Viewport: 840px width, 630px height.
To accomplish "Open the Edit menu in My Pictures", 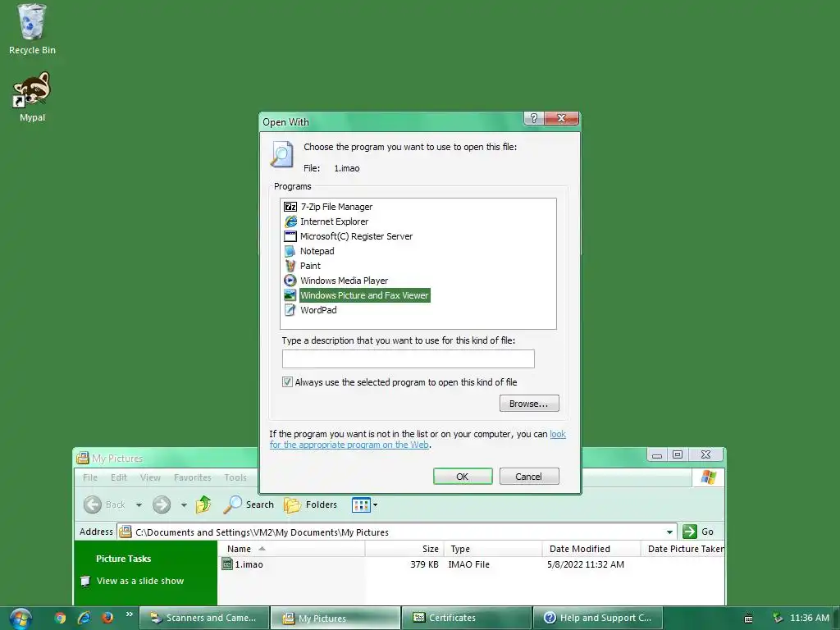I will (119, 477).
